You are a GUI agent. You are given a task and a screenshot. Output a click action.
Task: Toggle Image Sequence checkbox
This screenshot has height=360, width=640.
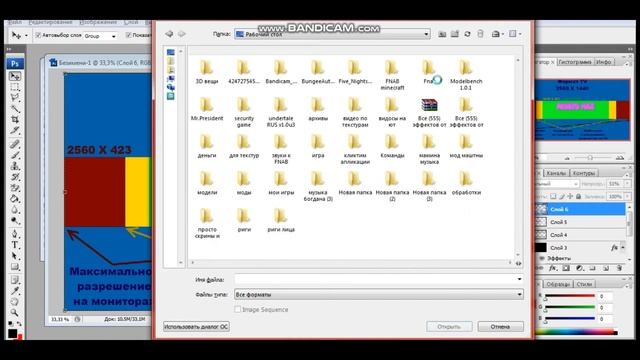[238, 309]
